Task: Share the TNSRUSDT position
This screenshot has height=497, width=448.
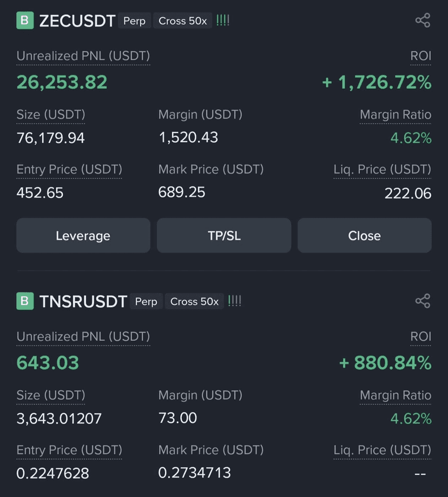Action: pos(423,301)
